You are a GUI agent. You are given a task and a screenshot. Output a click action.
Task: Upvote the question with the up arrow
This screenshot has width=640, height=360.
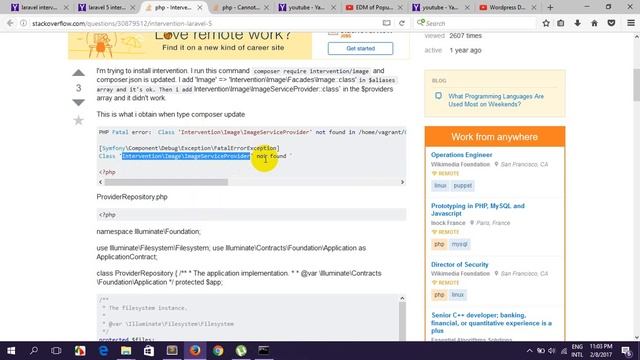click(x=78, y=73)
